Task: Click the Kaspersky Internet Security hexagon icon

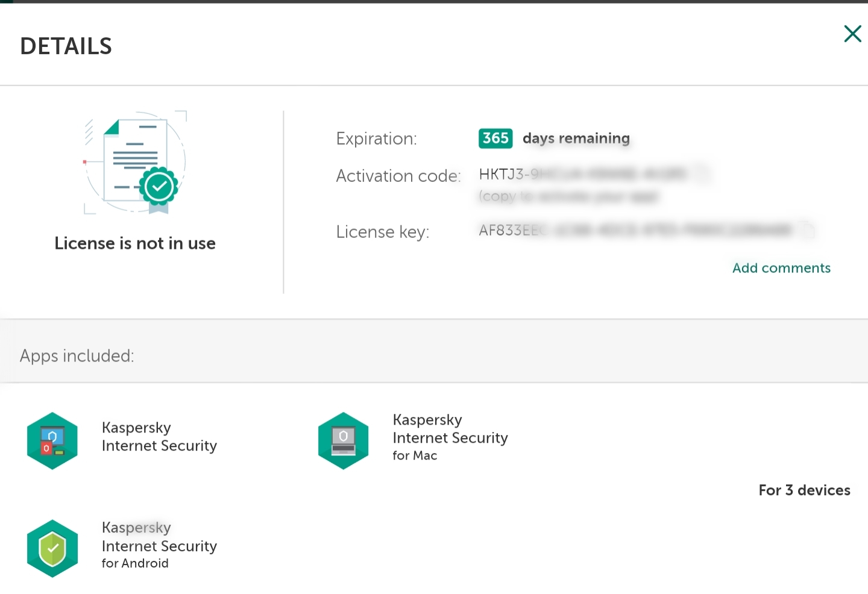Action: click(52, 440)
